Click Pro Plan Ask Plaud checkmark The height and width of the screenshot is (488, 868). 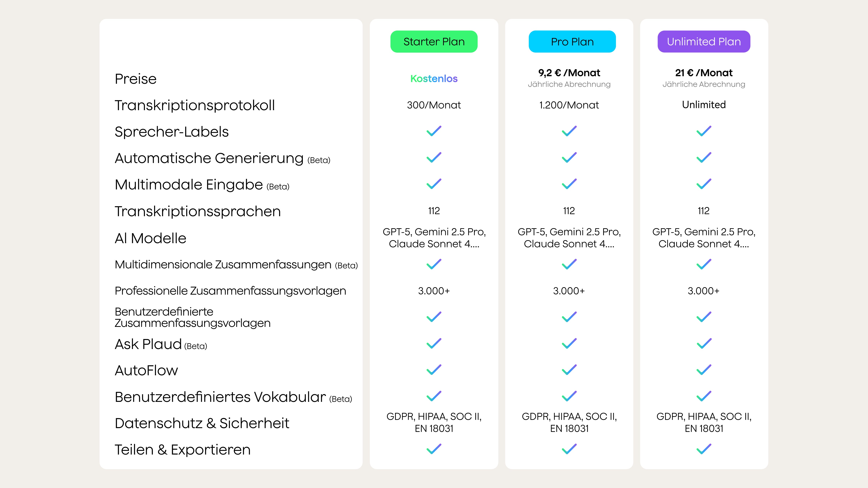click(x=569, y=343)
